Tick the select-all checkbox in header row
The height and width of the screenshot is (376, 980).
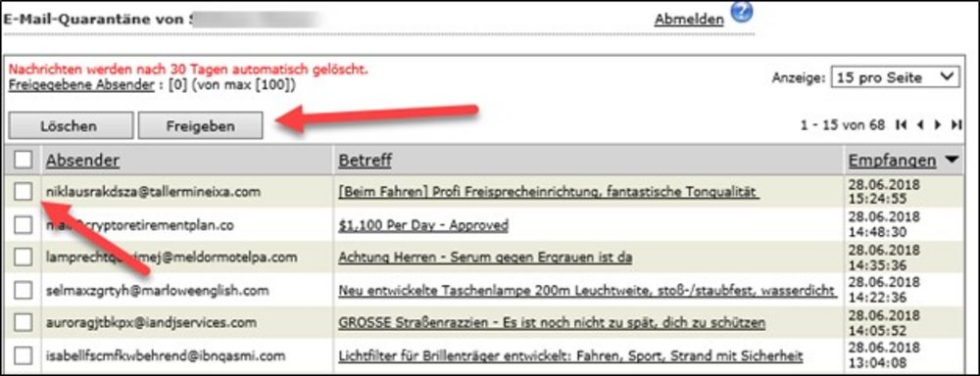click(x=24, y=161)
